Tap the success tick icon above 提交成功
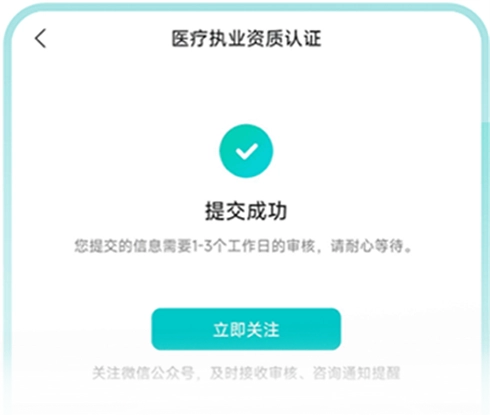The width and height of the screenshot is (490, 415). tap(246, 151)
